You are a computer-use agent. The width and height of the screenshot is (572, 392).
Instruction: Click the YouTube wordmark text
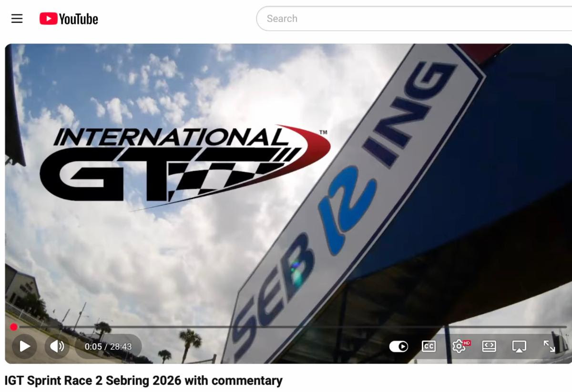click(79, 19)
